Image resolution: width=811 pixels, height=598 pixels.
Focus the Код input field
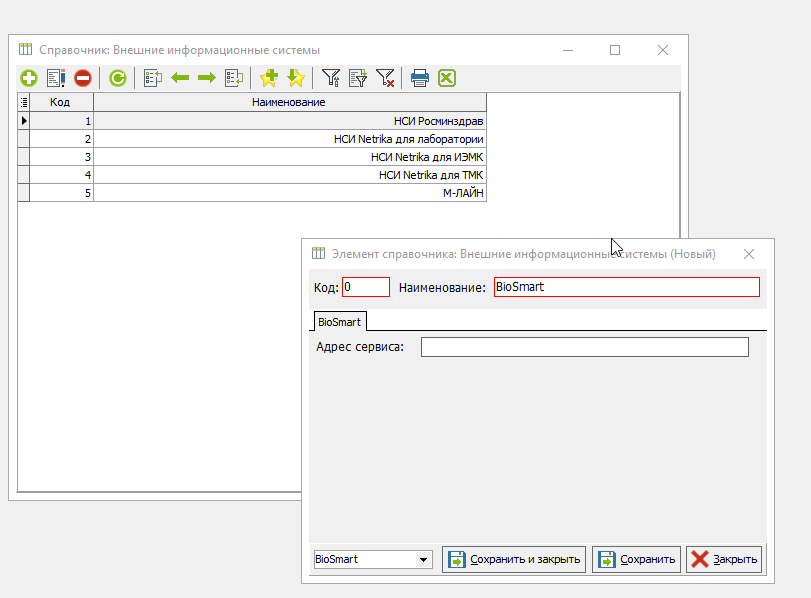tap(366, 287)
